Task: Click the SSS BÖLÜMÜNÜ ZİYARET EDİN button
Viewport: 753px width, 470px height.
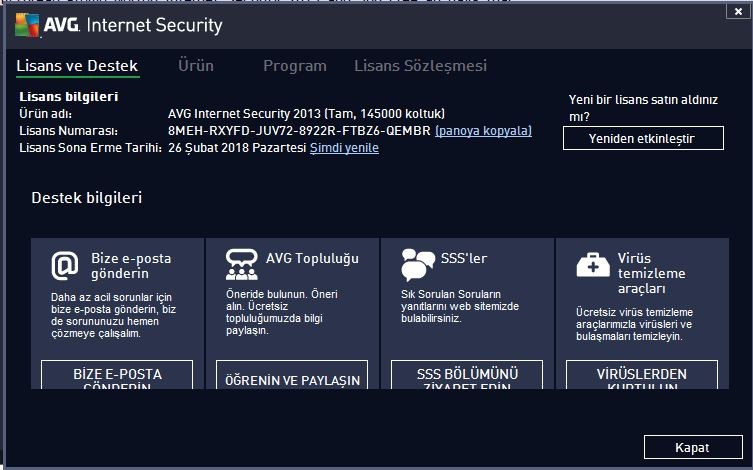Action: click(x=467, y=375)
